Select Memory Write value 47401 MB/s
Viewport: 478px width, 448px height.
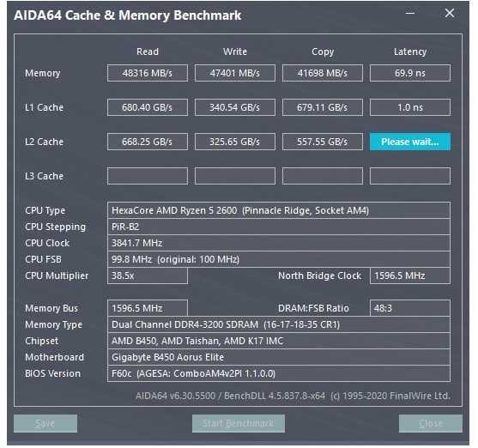pyautogui.click(x=235, y=73)
